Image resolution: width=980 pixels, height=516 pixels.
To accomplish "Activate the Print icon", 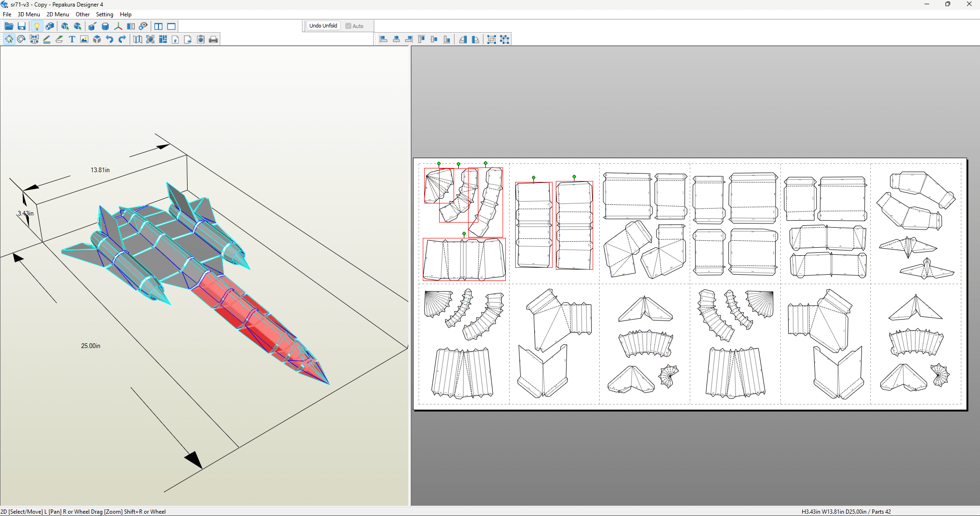I will 213,39.
